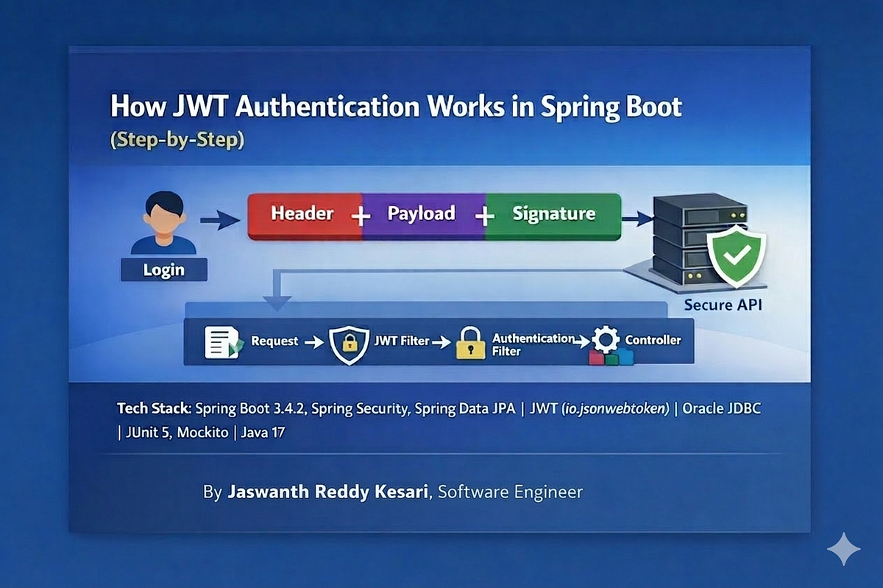Click the user avatar icon above Login
Image resolution: width=883 pixels, height=588 pixels.
(163, 223)
